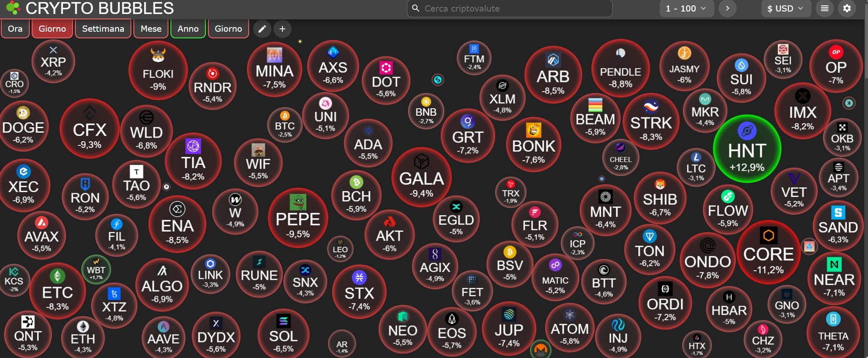Click the Shiba logo in the SHIB bubble
Viewport: 868px width, 358px height.
[x=660, y=184]
